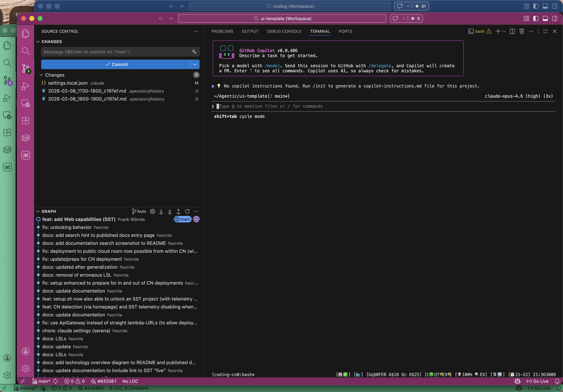Open Run and Debug in ui-template window
Image resolution: width=563 pixels, height=392 pixels.
tap(25, 86)
